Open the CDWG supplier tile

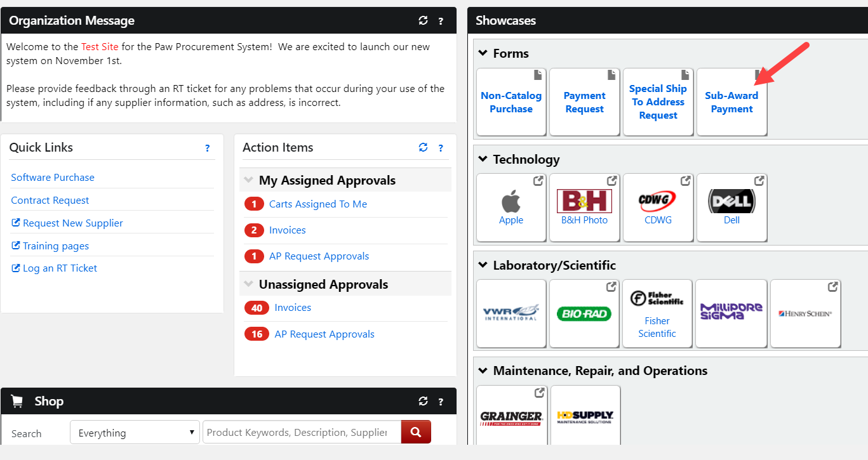[x=658, y=207]
